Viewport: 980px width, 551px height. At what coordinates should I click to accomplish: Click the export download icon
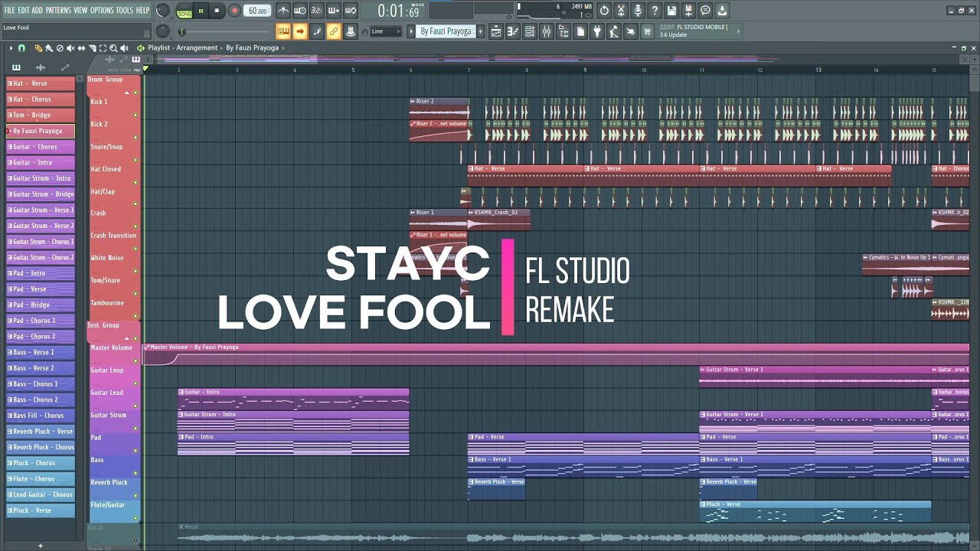[x=722, y=11]
